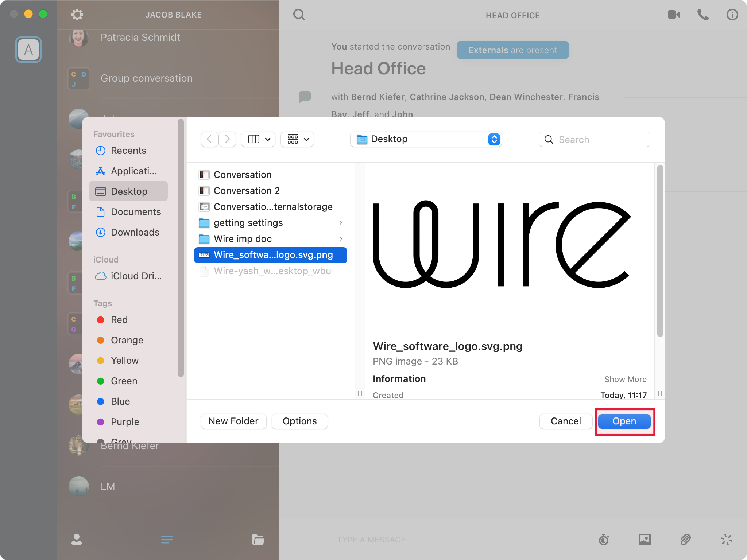Filter by the Yellow tag

coord(128,361)
